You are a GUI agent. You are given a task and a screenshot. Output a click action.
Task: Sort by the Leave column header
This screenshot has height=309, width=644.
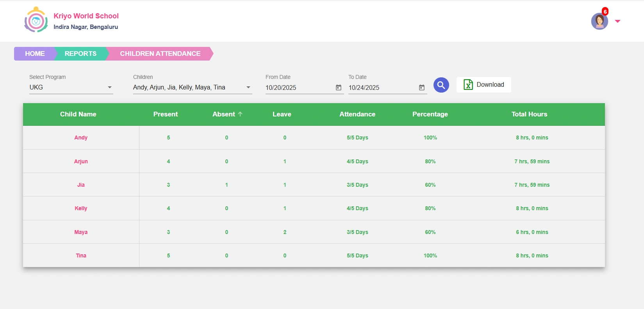(282, 114)
